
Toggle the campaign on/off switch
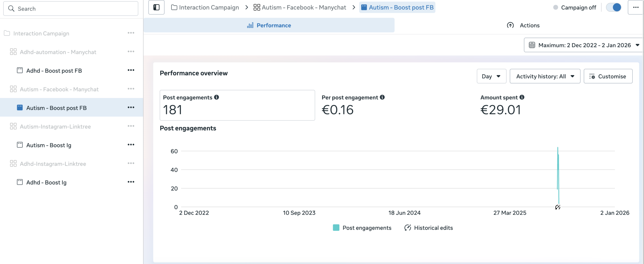613,7
